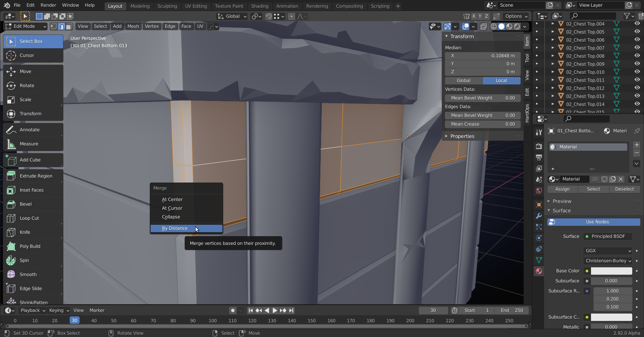Select the Rotate tool

(33, 85)
